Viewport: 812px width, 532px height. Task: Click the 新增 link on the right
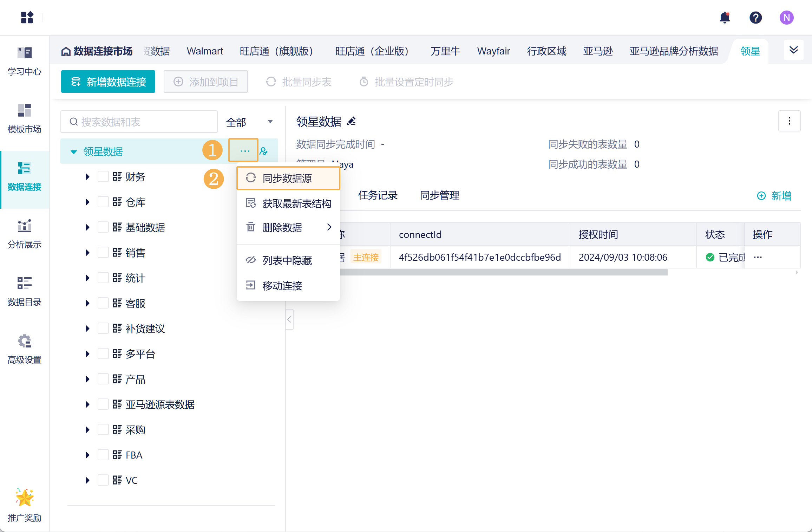point(774,196)
